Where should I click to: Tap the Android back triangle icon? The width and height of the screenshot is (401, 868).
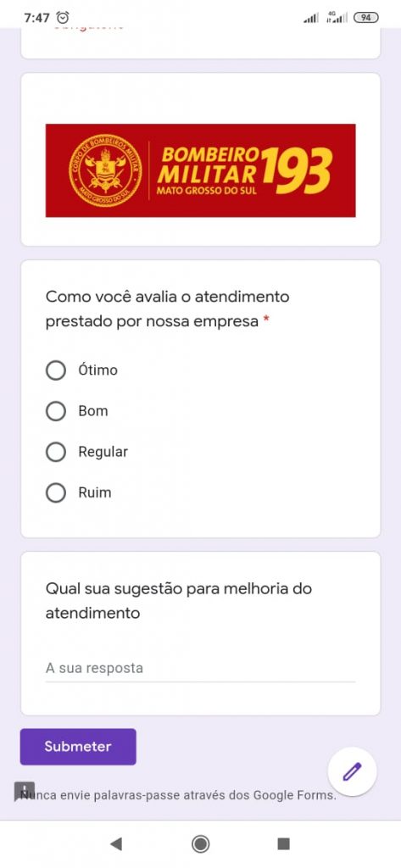[116, 843]
